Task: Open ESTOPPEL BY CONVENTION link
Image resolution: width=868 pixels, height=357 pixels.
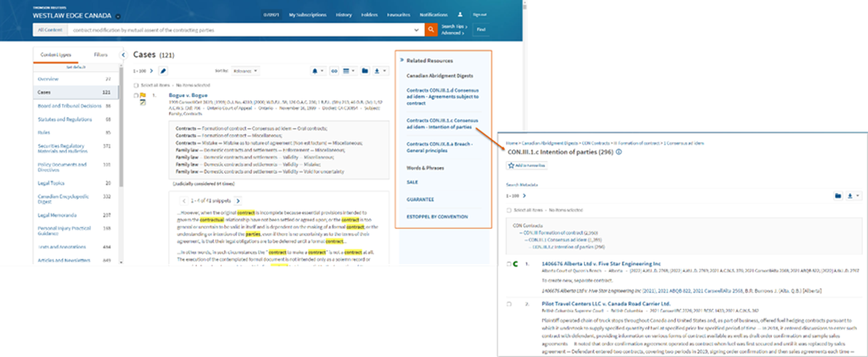Action: 437,217
